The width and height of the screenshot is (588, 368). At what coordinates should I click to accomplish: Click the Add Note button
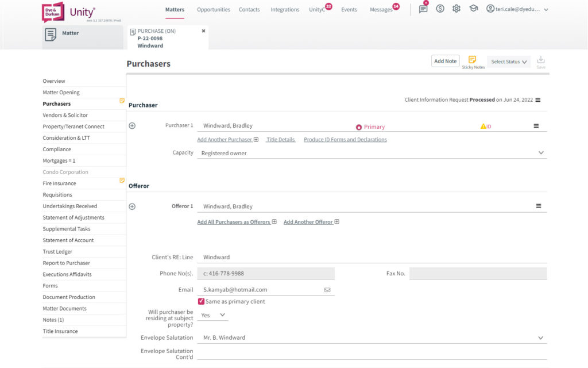click(x=445, y=60)
